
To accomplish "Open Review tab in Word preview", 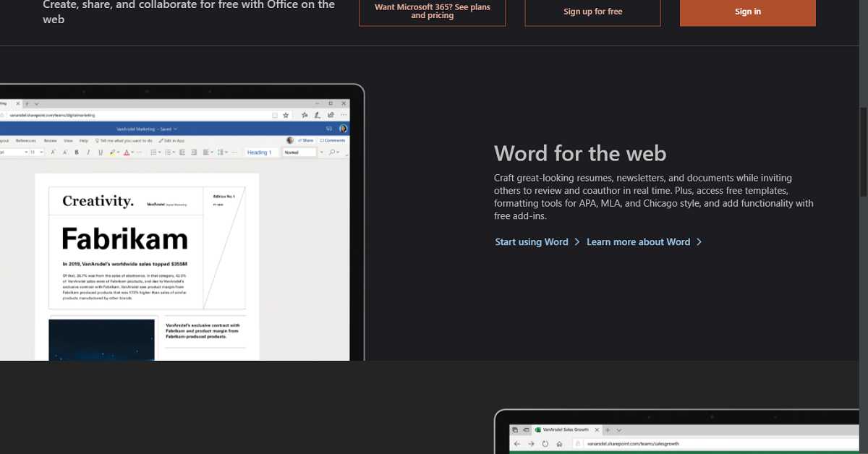I will [50, 140].
